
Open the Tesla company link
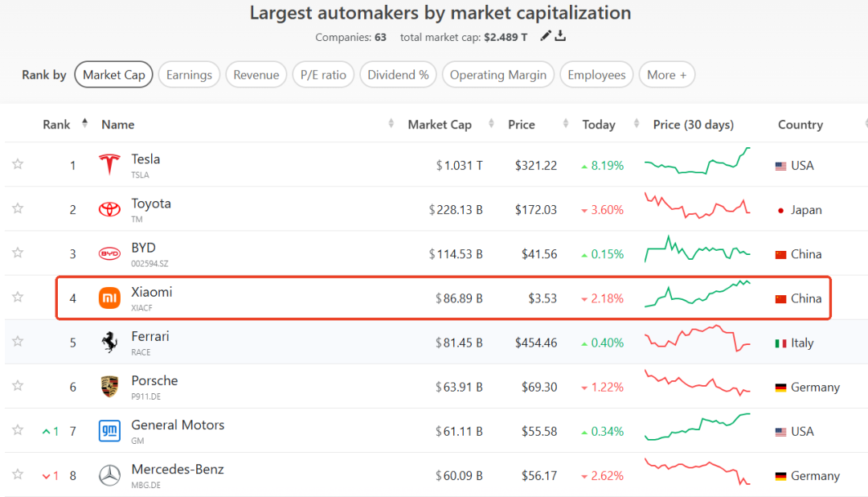pyautogui.click(x=145, y=159)
